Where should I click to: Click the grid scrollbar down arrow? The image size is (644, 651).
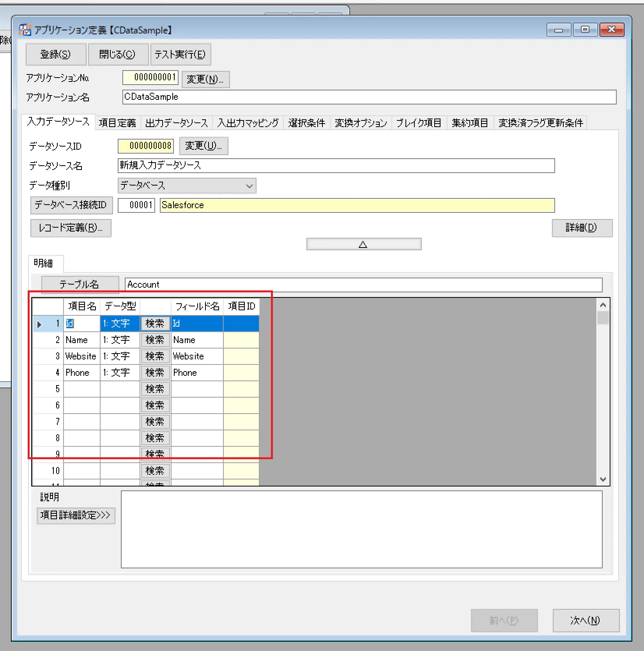coord(603,479)
